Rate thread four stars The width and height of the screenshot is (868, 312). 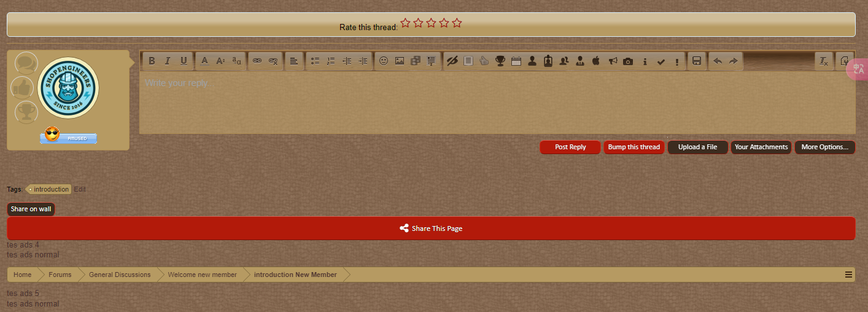pos(444,23)
